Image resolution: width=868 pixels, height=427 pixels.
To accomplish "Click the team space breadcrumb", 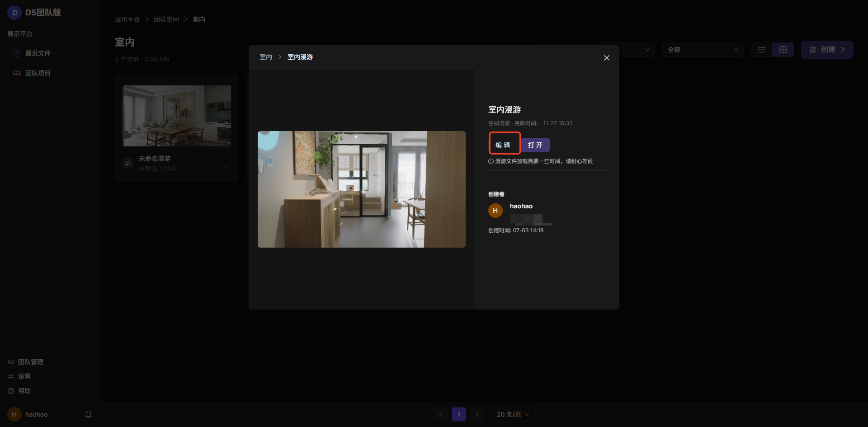I will pos(166,19).
